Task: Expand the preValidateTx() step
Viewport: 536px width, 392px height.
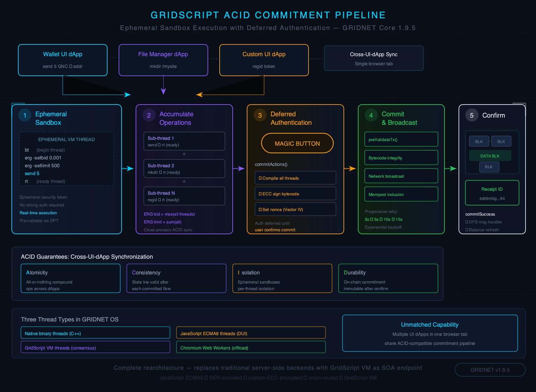Action: [x=401, y=139]
